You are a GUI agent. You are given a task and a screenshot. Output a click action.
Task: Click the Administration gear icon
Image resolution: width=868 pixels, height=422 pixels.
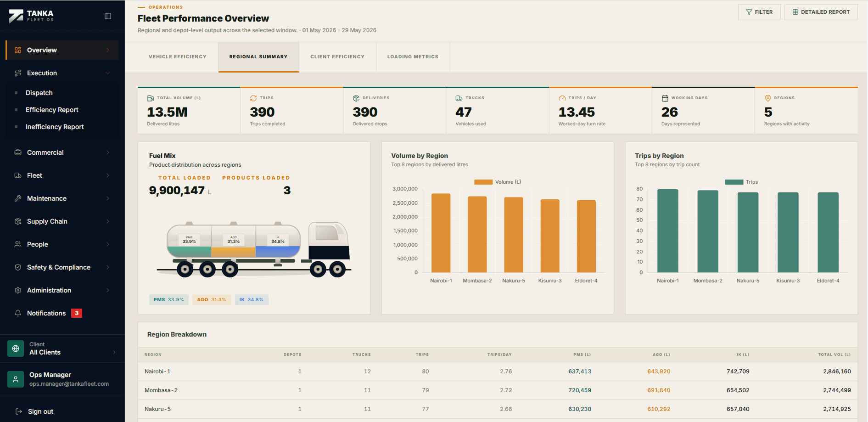coord(18,290)
